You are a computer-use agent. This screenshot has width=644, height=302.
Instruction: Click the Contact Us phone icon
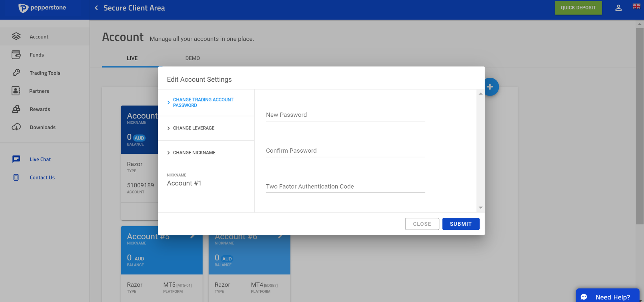tap(16, 177)
